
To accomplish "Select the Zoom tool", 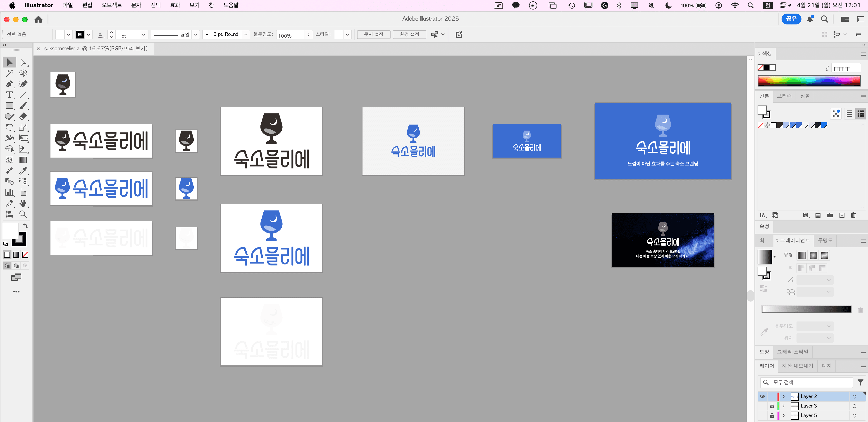I will point(23,214).
